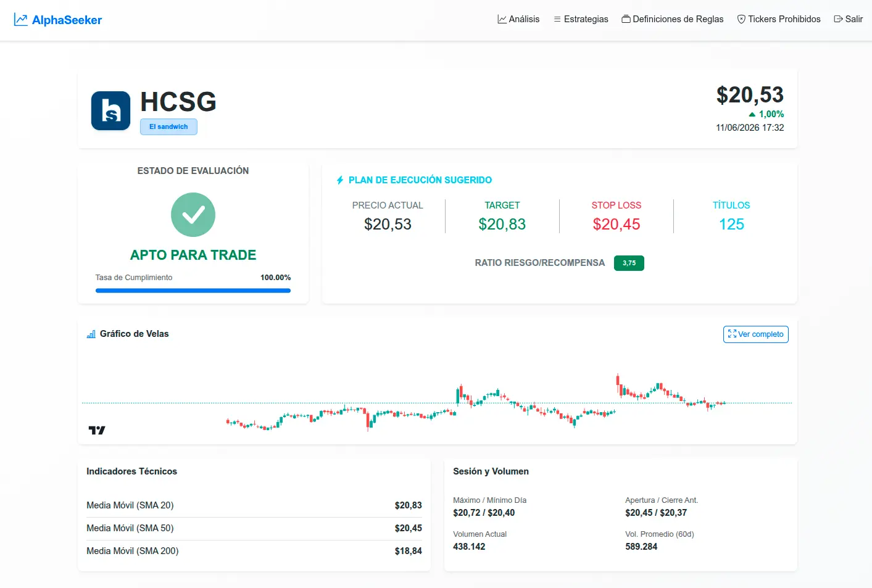Open full chart with Ver completo
The image size is (872, 588).
(755, 334)
